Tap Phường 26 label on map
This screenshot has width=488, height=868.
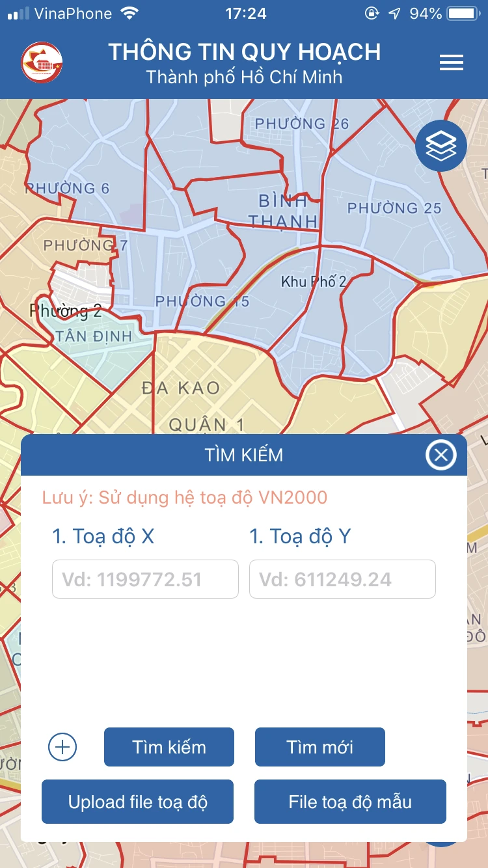tap(301, 124)
